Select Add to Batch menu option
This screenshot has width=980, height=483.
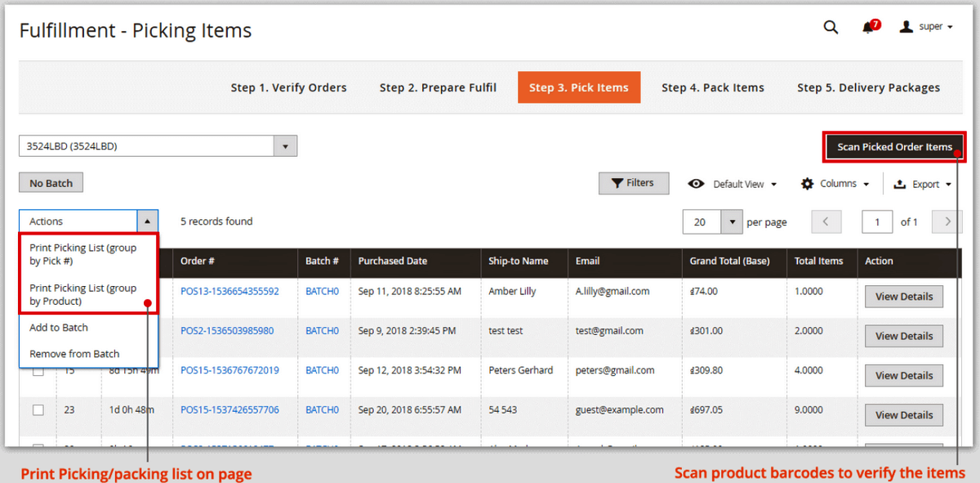pyautogui.click(x=59, y=328)
